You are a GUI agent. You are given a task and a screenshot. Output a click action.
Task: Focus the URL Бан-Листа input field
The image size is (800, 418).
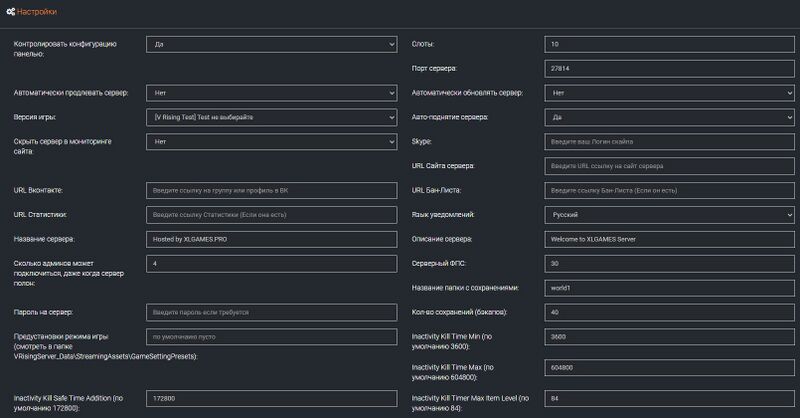point(670,190)
